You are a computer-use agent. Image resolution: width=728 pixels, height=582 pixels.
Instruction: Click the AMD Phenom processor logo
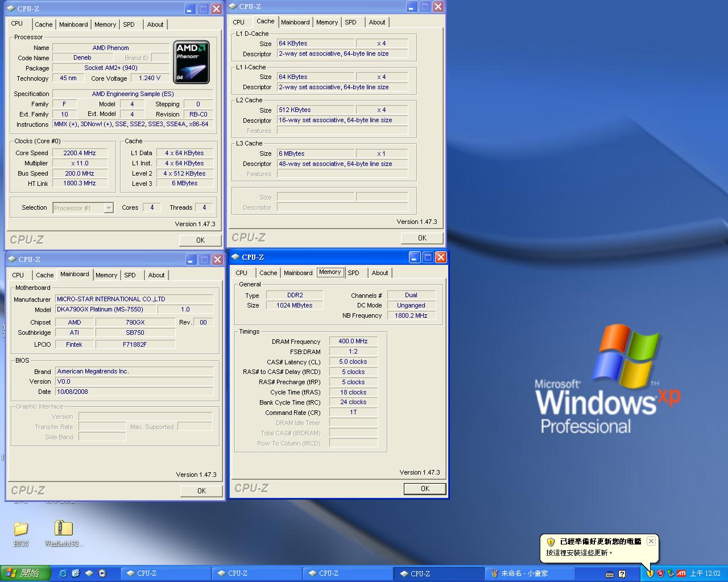192,62
